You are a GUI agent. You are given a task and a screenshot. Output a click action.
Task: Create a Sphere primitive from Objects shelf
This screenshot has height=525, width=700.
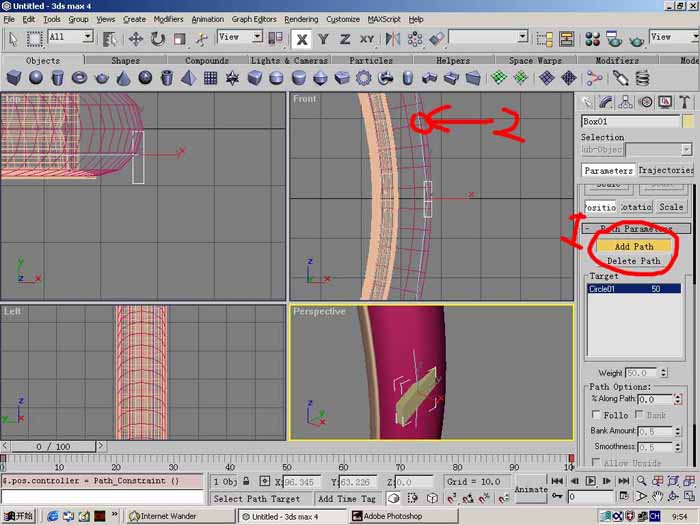coord(36,78)
